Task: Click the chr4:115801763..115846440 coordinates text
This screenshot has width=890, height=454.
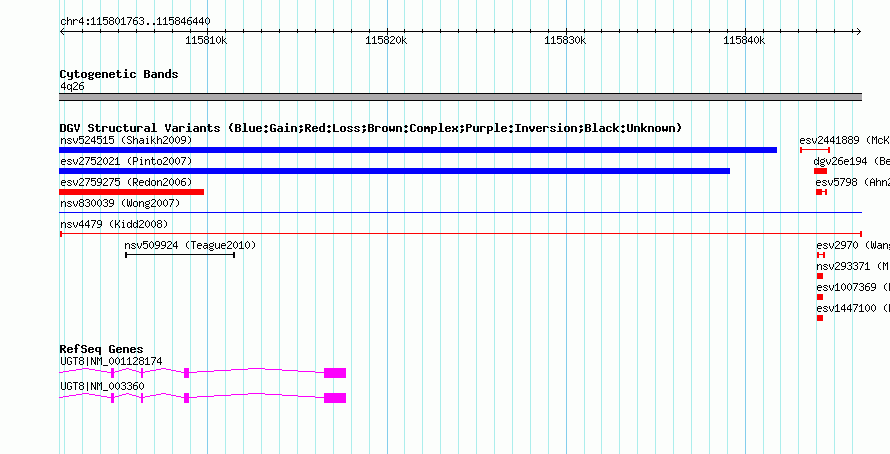Action: coord(135,22)
